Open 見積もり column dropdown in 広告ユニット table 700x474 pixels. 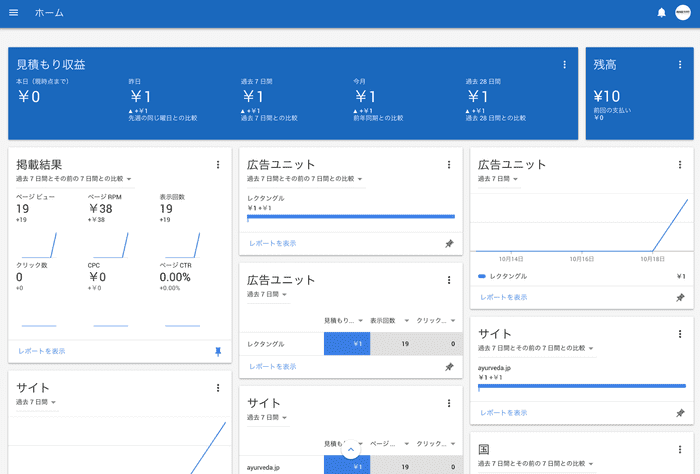pos(343,320)
